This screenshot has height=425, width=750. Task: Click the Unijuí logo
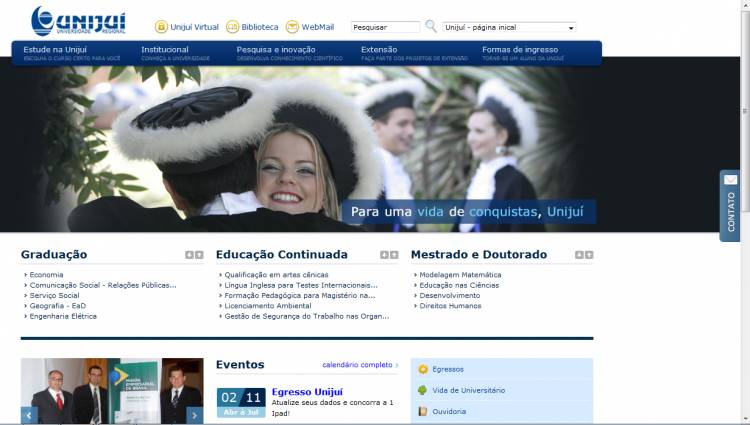[77, 21]
